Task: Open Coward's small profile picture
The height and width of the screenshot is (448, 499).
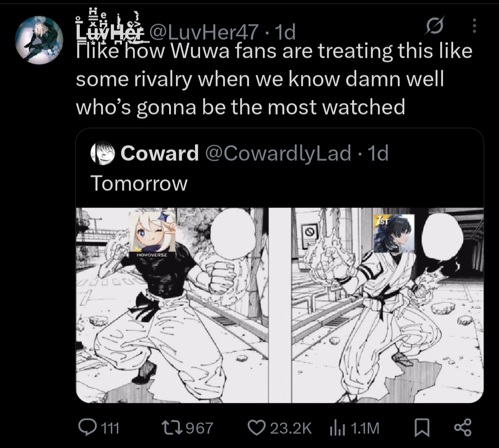Action: pyautogui.click(x=103, y=153)
